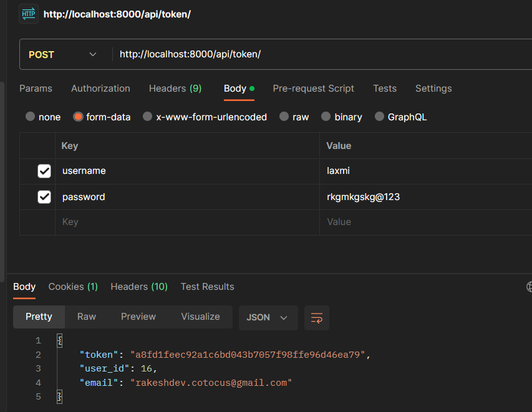This screenshot has width=532, height=412.
Task: Select the request Body tab
Action: [x=239, y=89]
